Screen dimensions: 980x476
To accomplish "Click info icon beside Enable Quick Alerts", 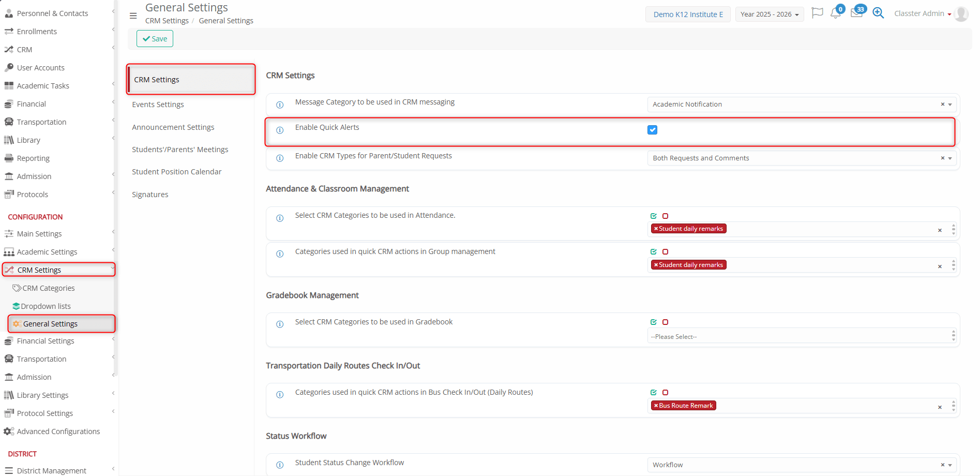I will [x=280, y=130].
